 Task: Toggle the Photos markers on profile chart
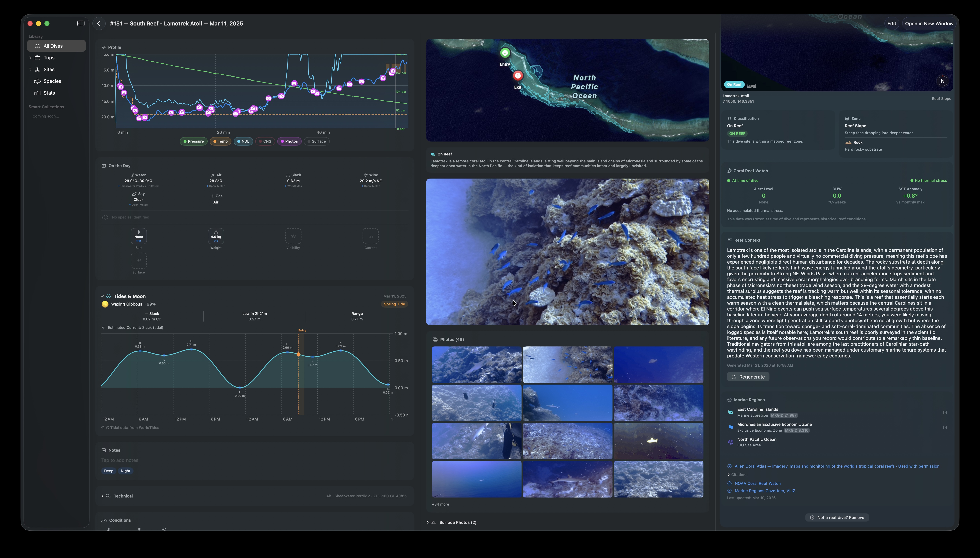[289, 141]
